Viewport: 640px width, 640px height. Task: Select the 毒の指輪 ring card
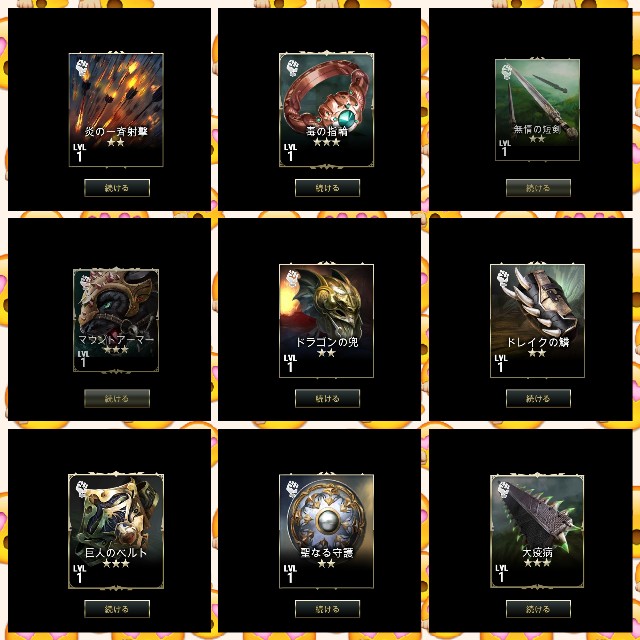point(327,109)
